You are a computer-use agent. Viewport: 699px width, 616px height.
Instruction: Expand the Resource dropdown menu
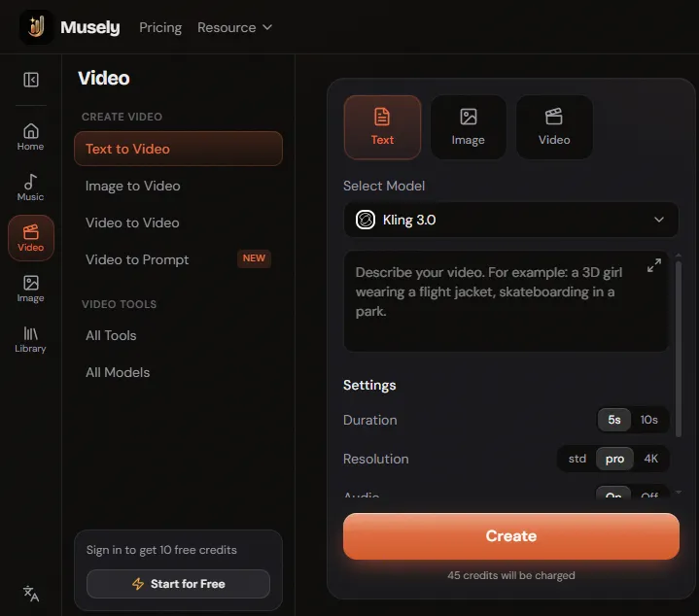(x=234, y=27)
